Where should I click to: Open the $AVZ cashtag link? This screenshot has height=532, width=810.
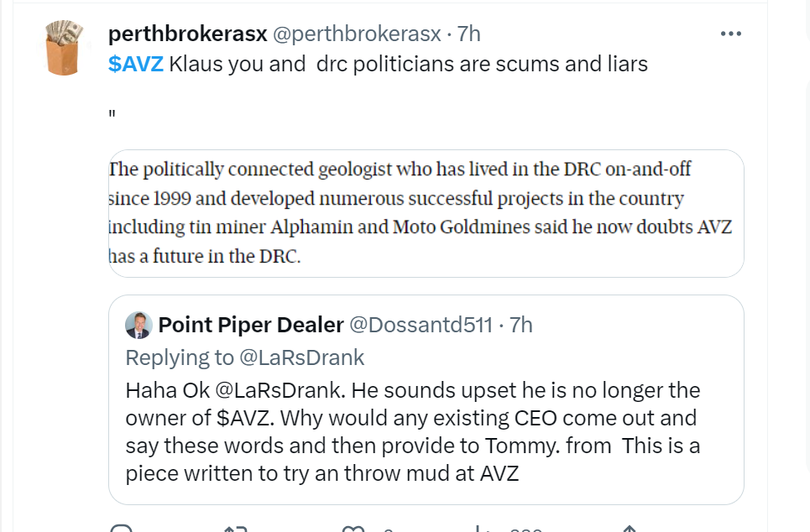136,65
